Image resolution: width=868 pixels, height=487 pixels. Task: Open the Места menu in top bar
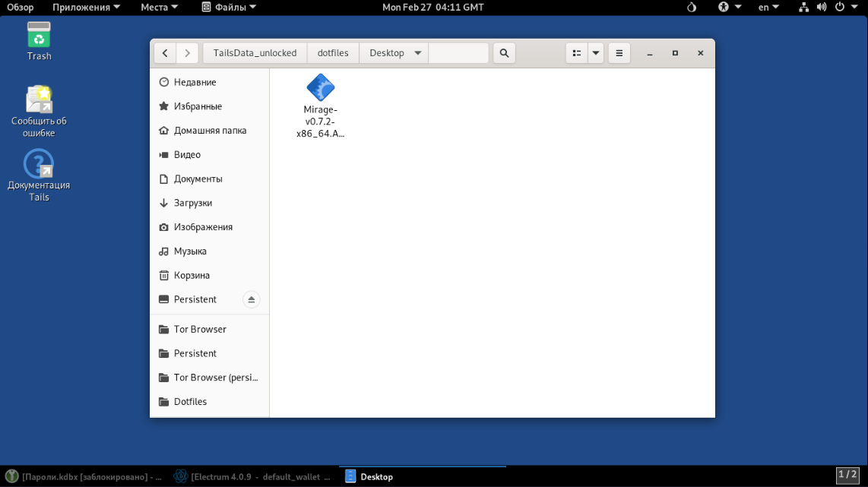159,7
